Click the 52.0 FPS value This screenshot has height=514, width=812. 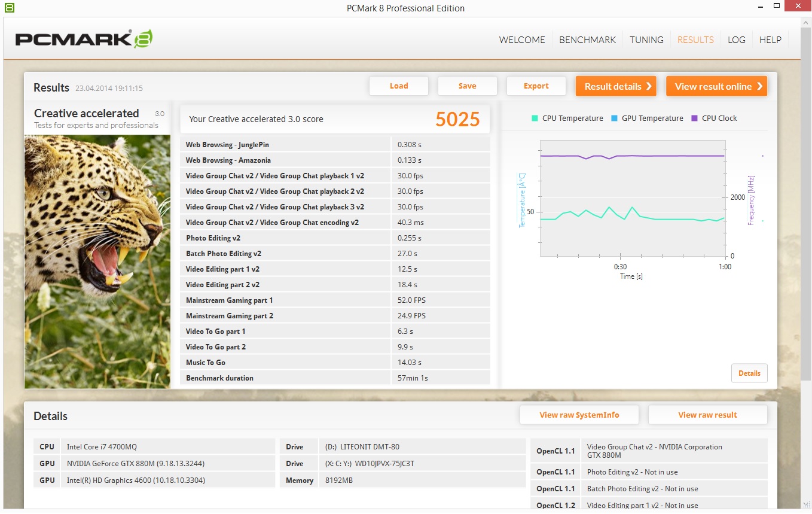click(x=411, y=300)
